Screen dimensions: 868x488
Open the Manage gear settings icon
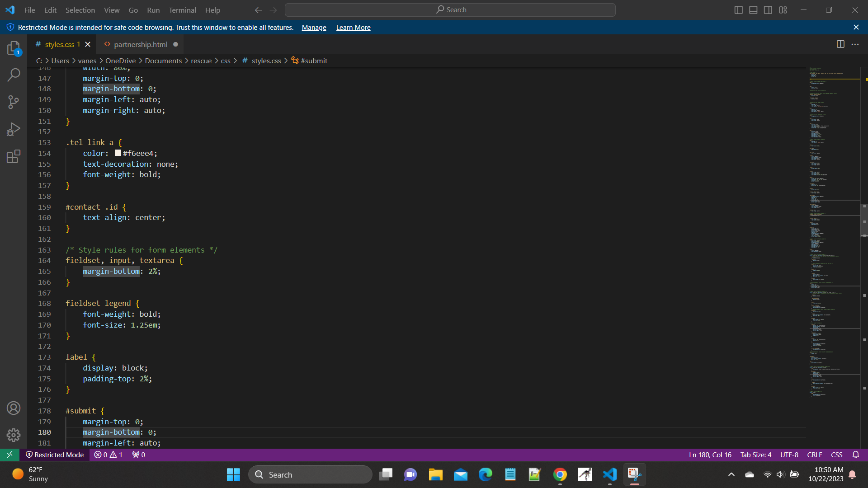14,435
